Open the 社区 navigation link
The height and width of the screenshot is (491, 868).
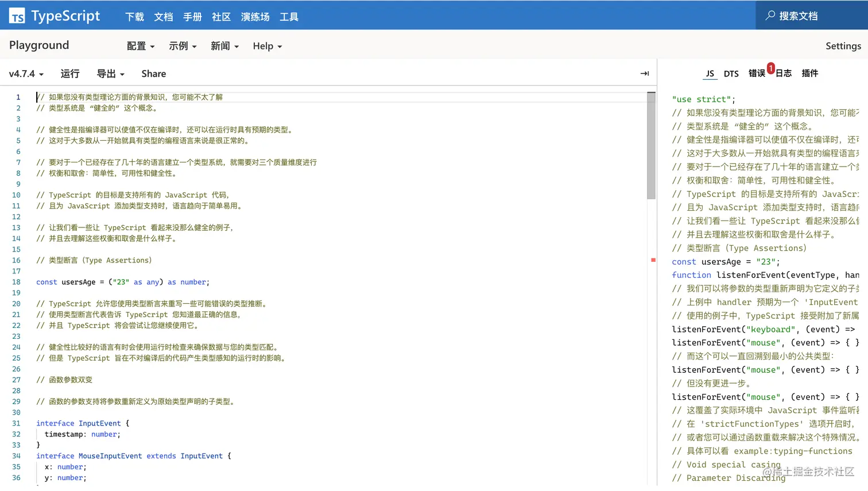[221, 17]
